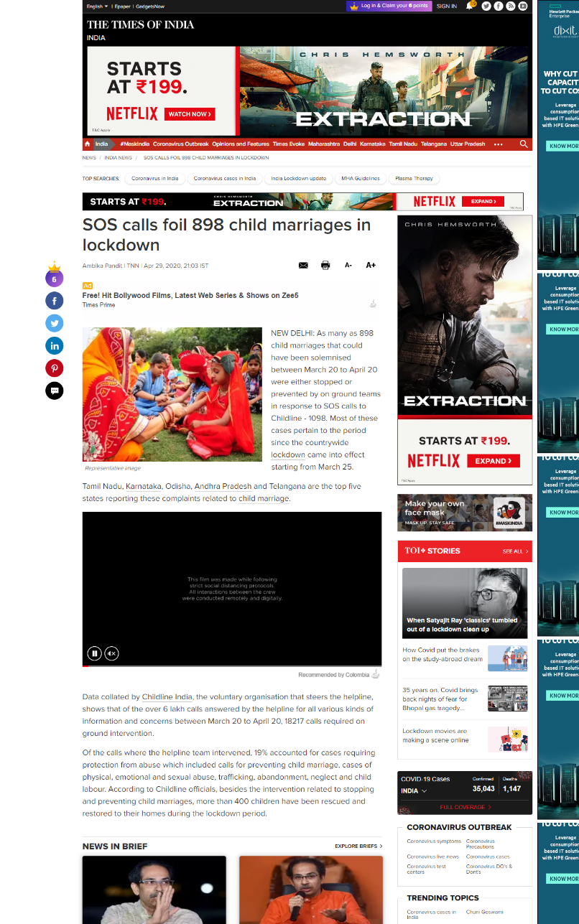Open the RSS feed icon in header
Viewport: 579px width, 924px height.
pyautogui.click(x=511, y=6)
